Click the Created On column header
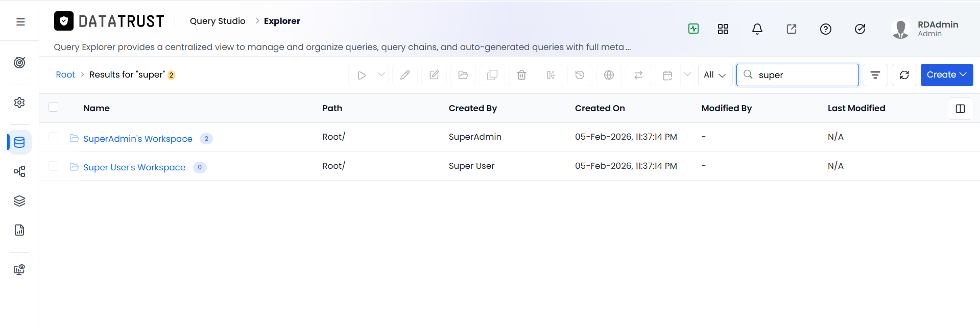The width and height of the screenshot is (980, 330). pos(600,108)
